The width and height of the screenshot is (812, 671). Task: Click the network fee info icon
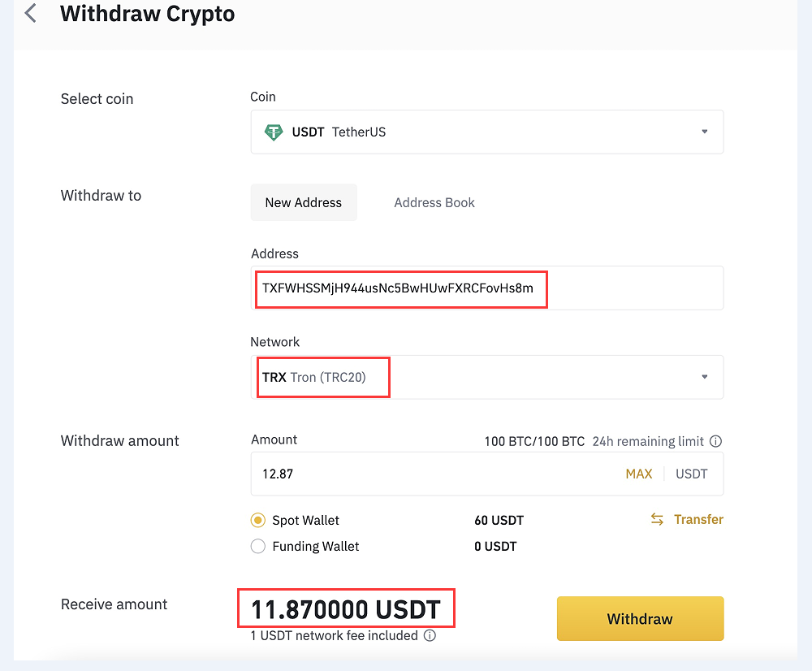(x=430, y=636)
